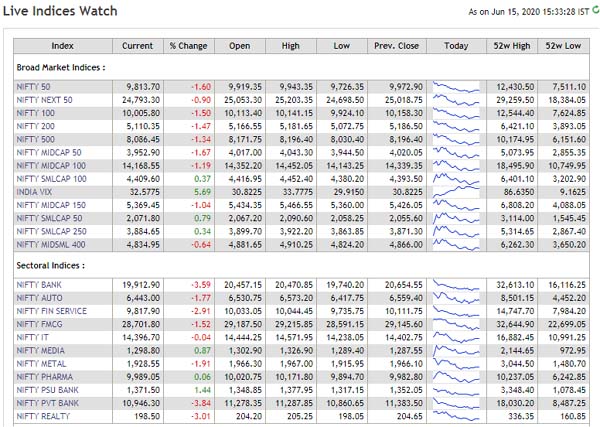Open the NIFTY 200 index link
600x427 pixels.
(36, 126)
